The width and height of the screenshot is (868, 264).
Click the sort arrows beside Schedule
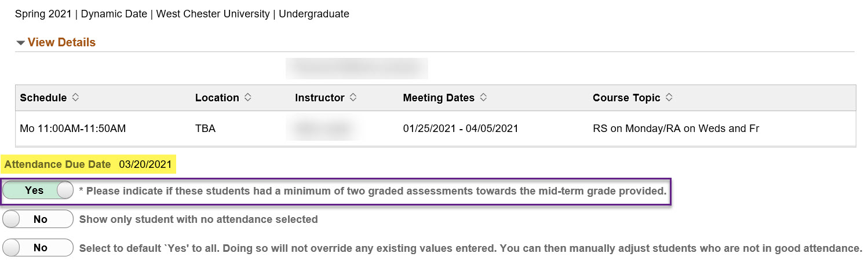point(75,98)
